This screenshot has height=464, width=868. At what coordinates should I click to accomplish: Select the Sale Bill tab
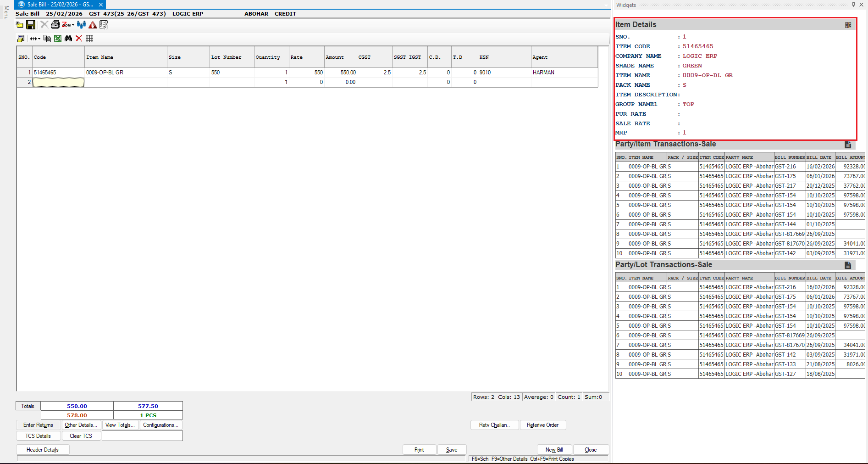tap(60, 5)
